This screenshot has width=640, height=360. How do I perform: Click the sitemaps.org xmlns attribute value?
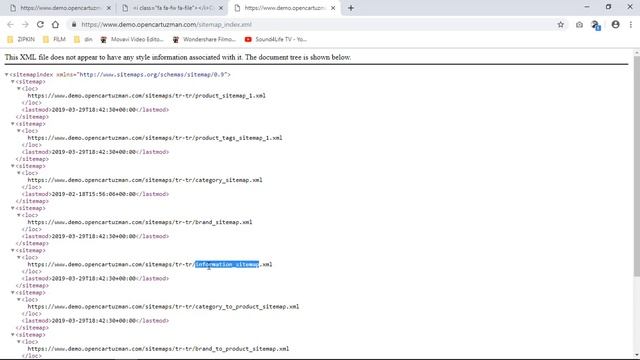153,75
